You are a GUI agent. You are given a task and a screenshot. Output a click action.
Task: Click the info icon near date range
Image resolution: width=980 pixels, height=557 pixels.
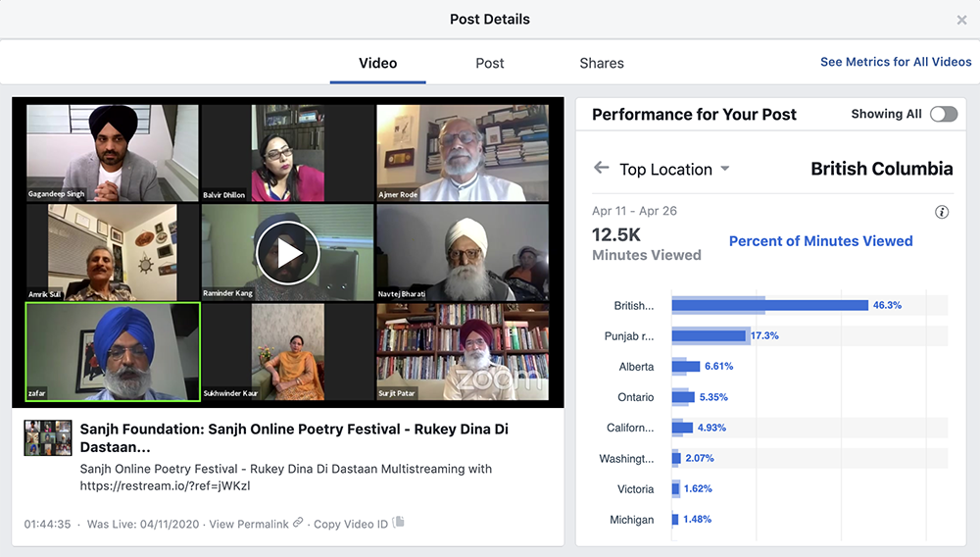tap(942, 212)
